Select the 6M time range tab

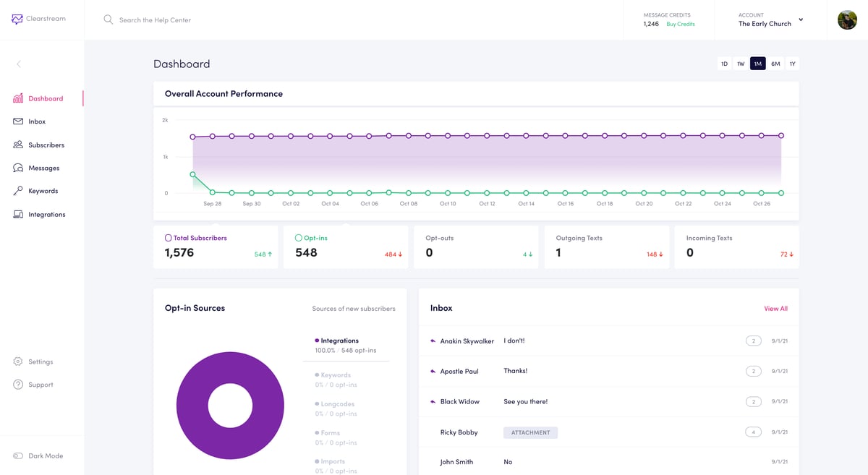775,64
